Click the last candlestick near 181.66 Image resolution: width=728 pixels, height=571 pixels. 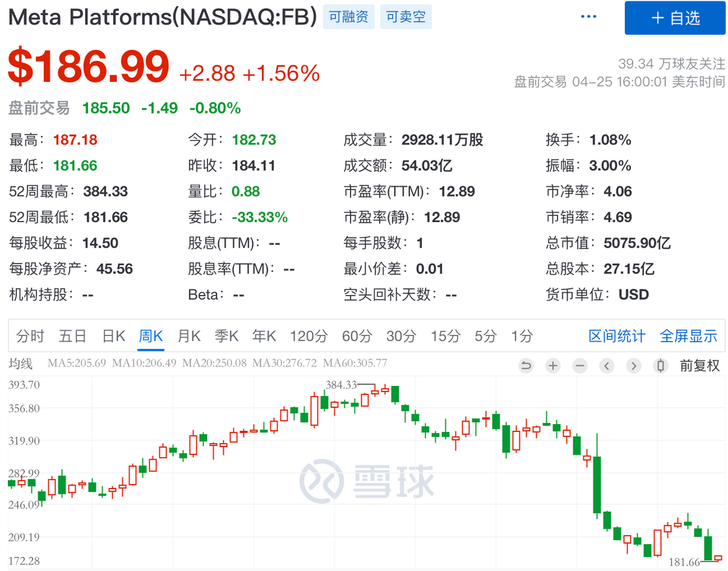pyautogui.click(x=718, y=557)
